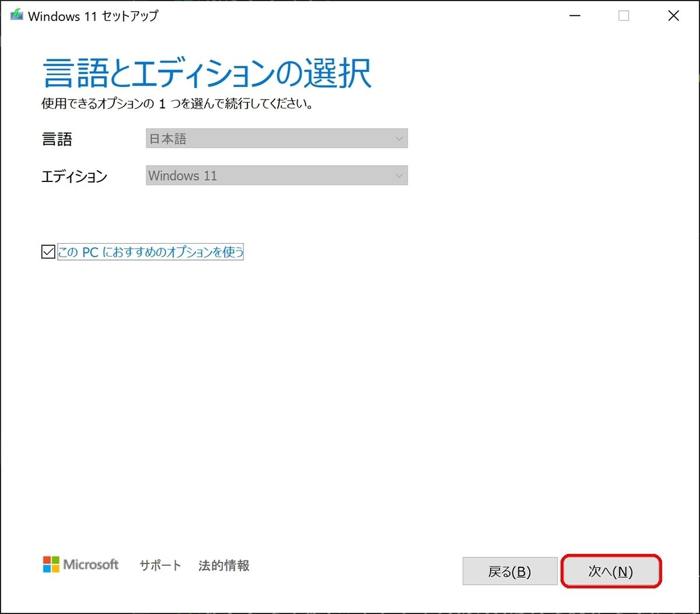This screenshot has width=700, height=614.
Task: Click the 次へ(N) button
Action: tap(611, 571)
